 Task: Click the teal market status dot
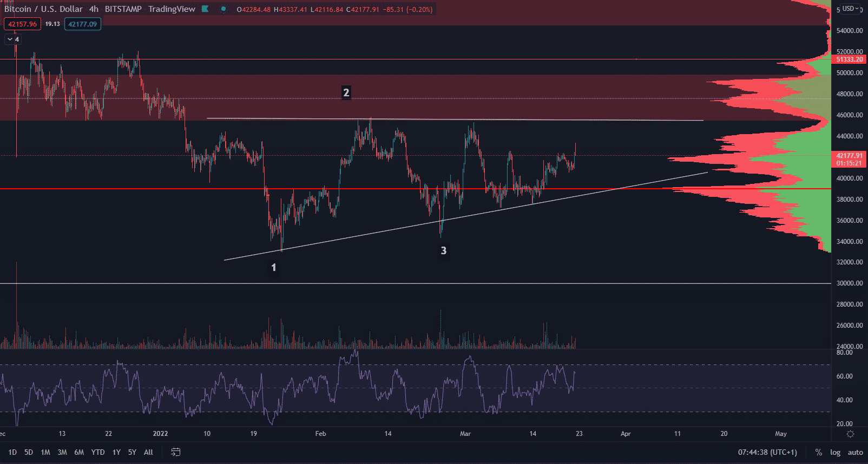point(223,9)
